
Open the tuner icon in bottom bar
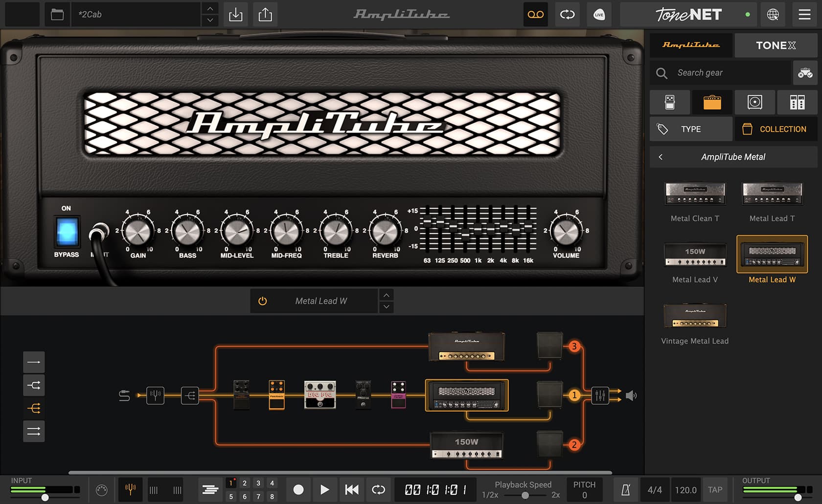coord(130,489)
